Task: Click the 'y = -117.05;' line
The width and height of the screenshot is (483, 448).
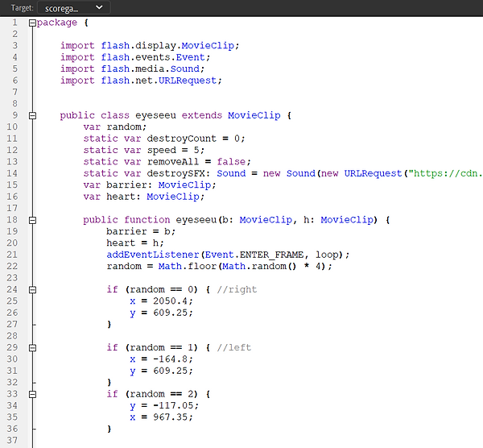Action: pyautogui.click(x=164, y=406)
